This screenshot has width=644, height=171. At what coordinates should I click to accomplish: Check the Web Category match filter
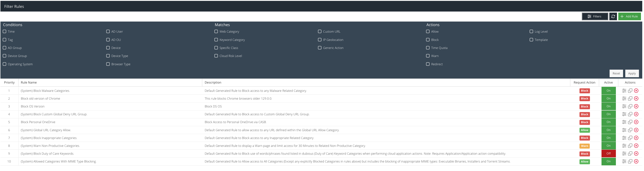tap(216, 32)
